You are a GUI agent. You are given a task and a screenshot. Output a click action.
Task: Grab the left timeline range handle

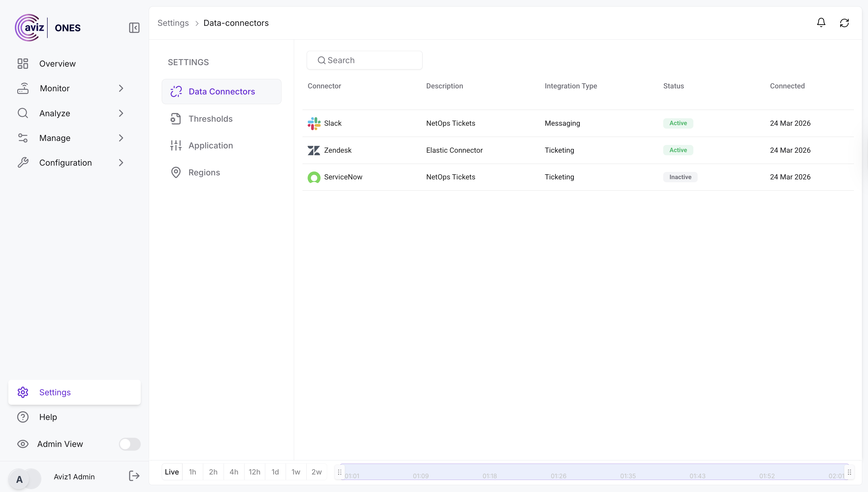click(340, 472)
